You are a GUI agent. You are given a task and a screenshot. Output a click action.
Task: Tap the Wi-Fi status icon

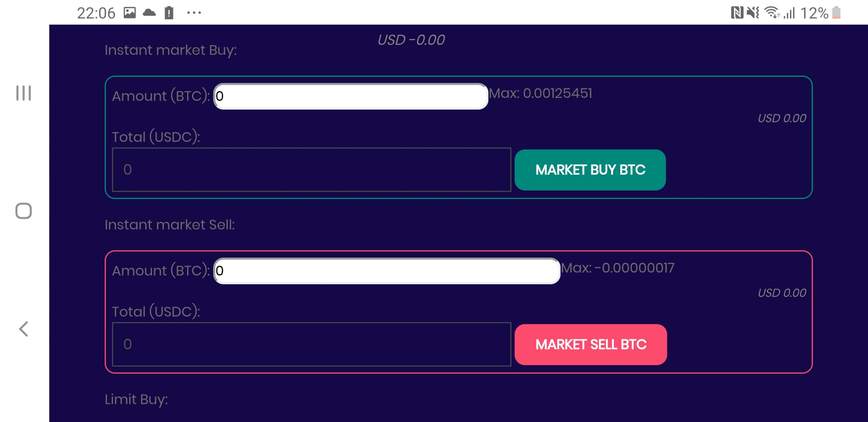[x=772, y=13]
